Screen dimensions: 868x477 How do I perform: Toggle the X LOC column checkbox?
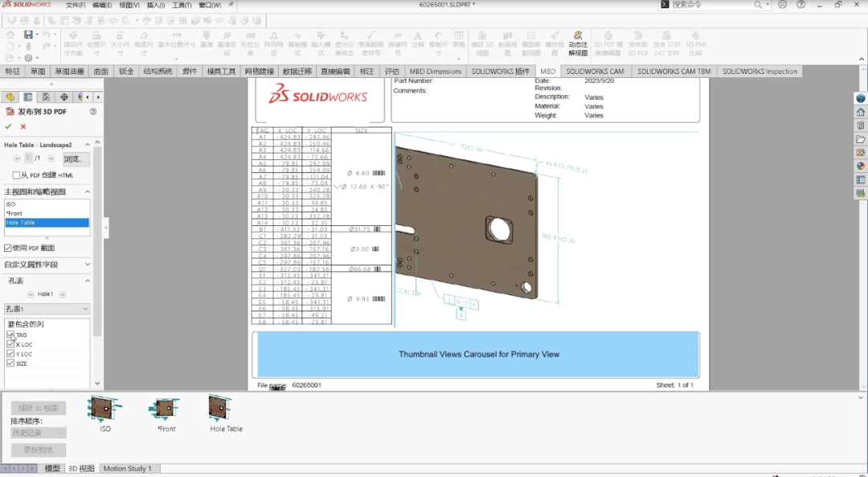[x=10, y=344]
